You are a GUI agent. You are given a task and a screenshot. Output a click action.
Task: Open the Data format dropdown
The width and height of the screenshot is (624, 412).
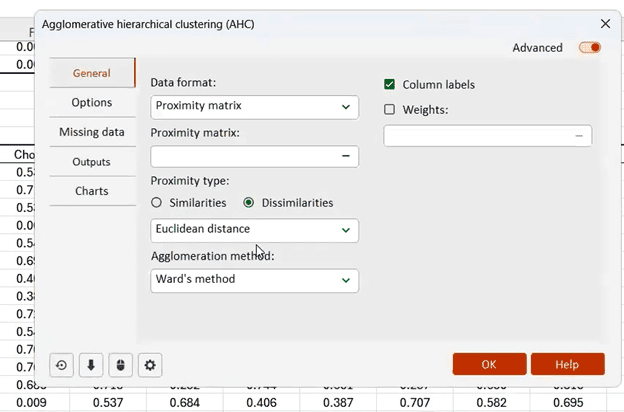click(x=255, y=107)
